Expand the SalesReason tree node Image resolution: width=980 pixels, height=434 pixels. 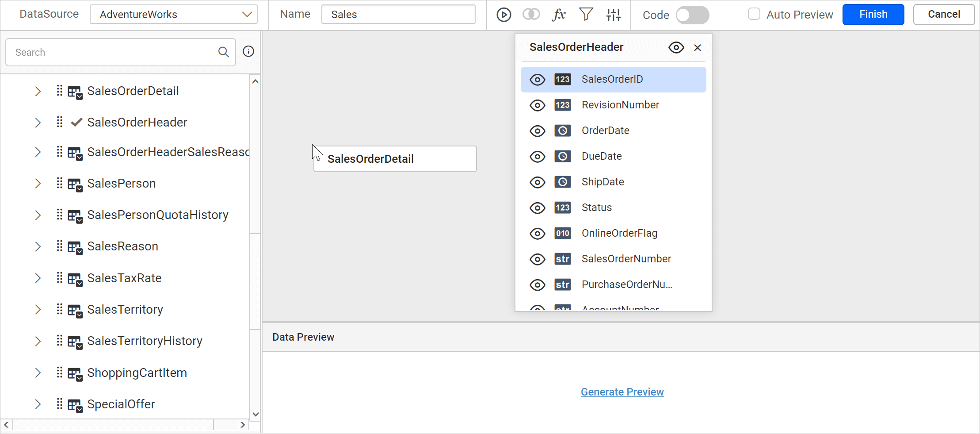(x=38, y=246)
